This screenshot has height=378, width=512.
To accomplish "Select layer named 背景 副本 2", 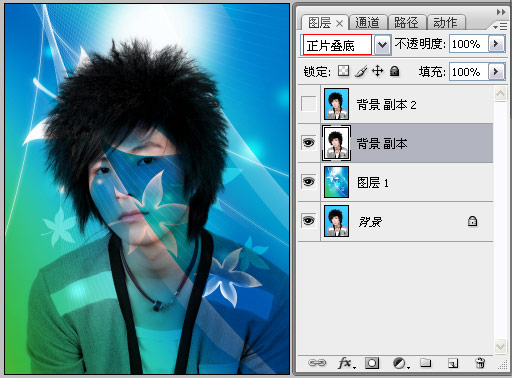I will click(386, 105).
